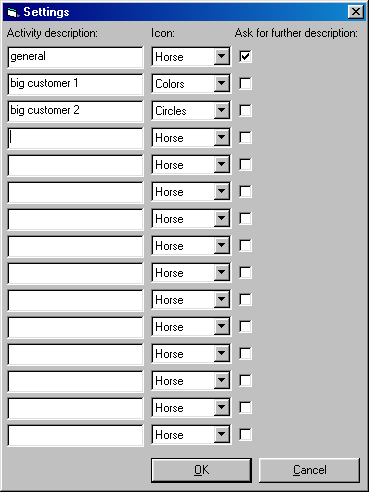Expand the 'Colors' icon dropdown
This screenshot has width=369, height=492.
click(222, 83)
